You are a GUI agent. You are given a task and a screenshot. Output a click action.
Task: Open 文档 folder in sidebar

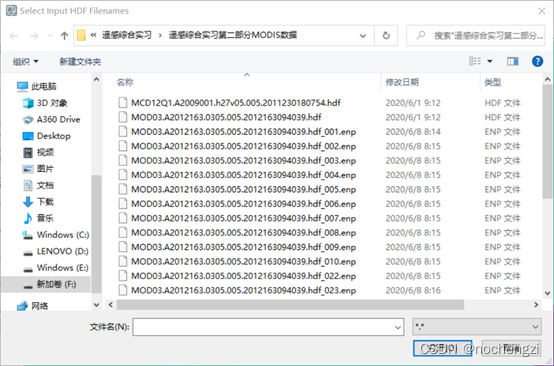38,185
